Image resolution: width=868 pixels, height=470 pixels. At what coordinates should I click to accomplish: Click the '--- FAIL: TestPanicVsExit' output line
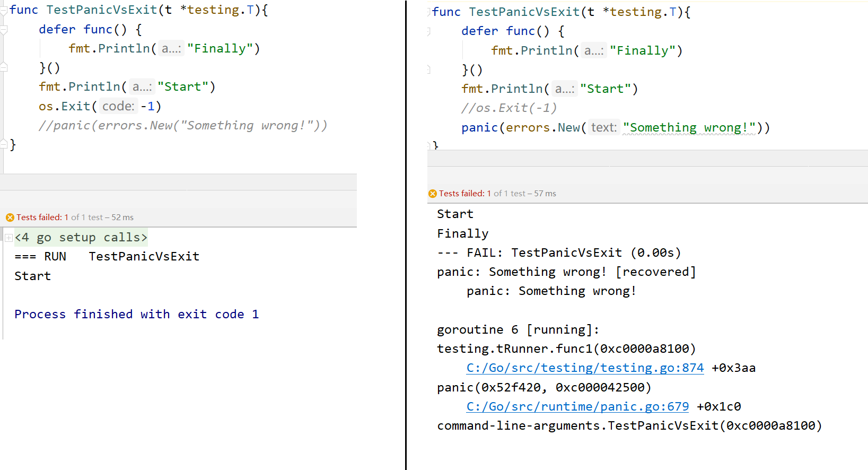558,253
